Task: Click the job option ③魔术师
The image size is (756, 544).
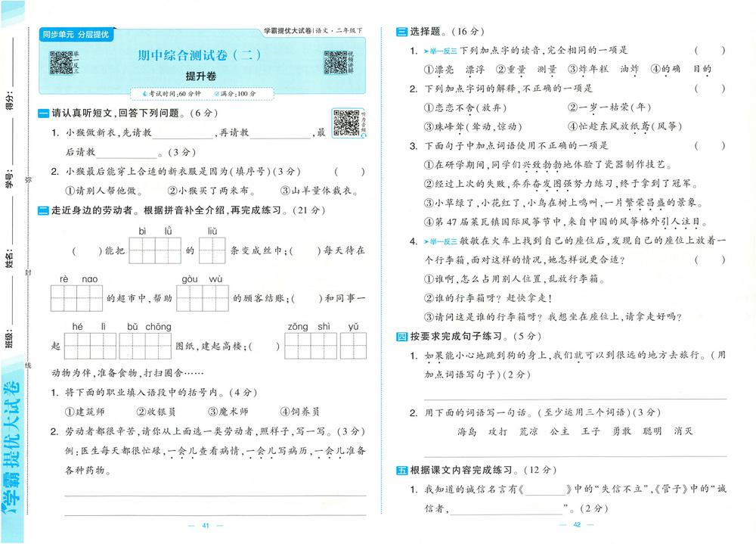Action: 228,412
